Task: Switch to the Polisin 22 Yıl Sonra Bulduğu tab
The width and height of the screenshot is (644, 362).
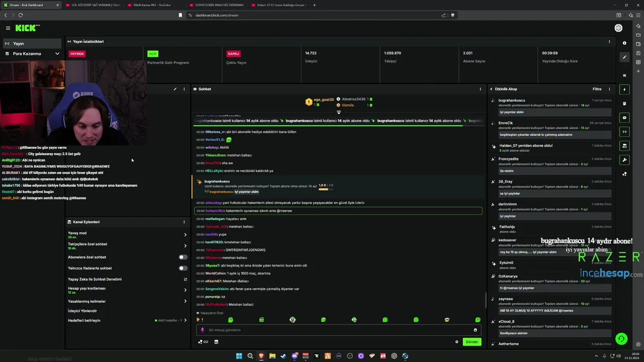Action: 278,5
